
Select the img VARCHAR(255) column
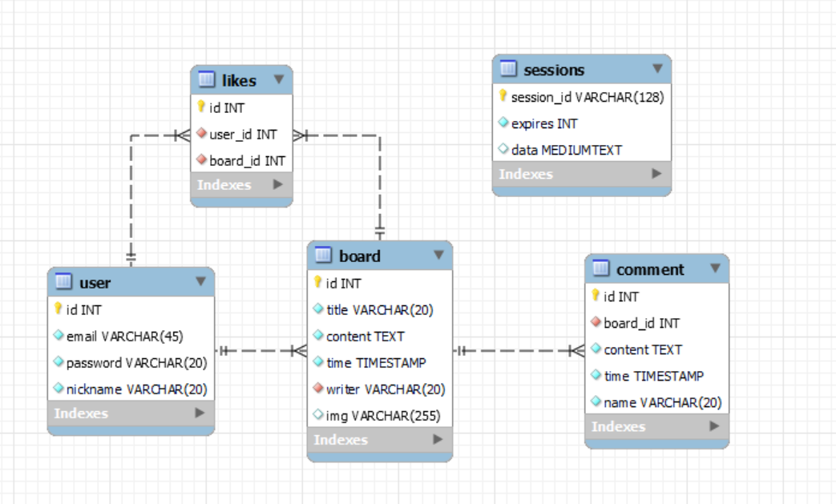pos(380,416)
